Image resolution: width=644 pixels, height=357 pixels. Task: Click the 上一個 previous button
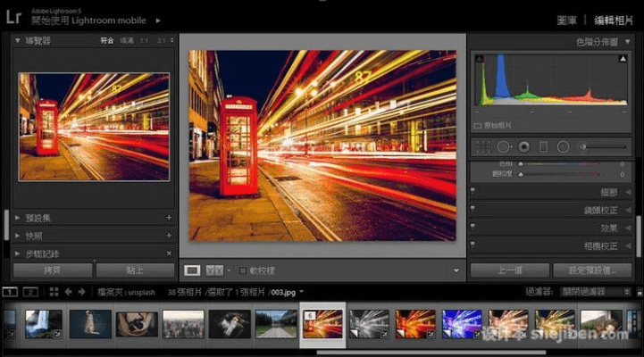click(x=510, y=270)
